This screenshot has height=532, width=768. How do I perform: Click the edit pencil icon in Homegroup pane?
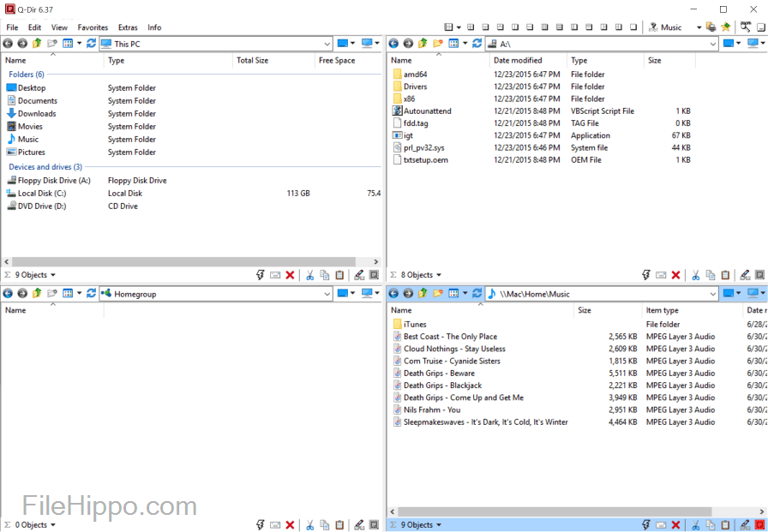click(x=359, y=525)
